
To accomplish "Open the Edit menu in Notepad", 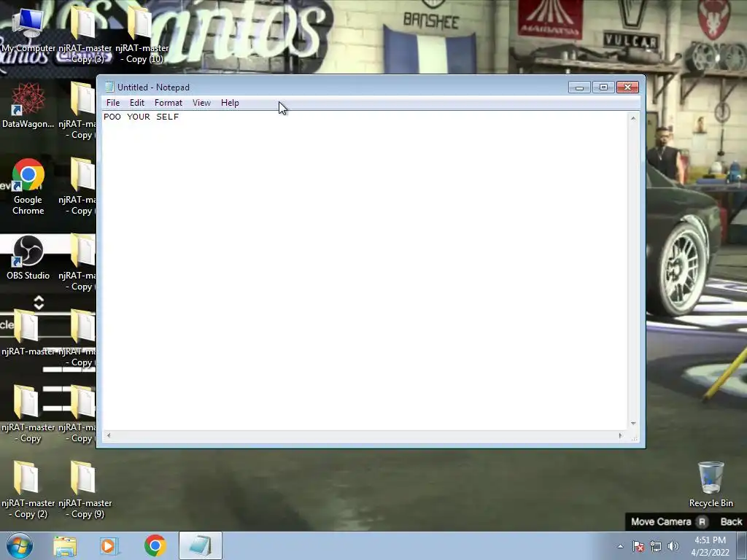I will (x=136, y=103).
